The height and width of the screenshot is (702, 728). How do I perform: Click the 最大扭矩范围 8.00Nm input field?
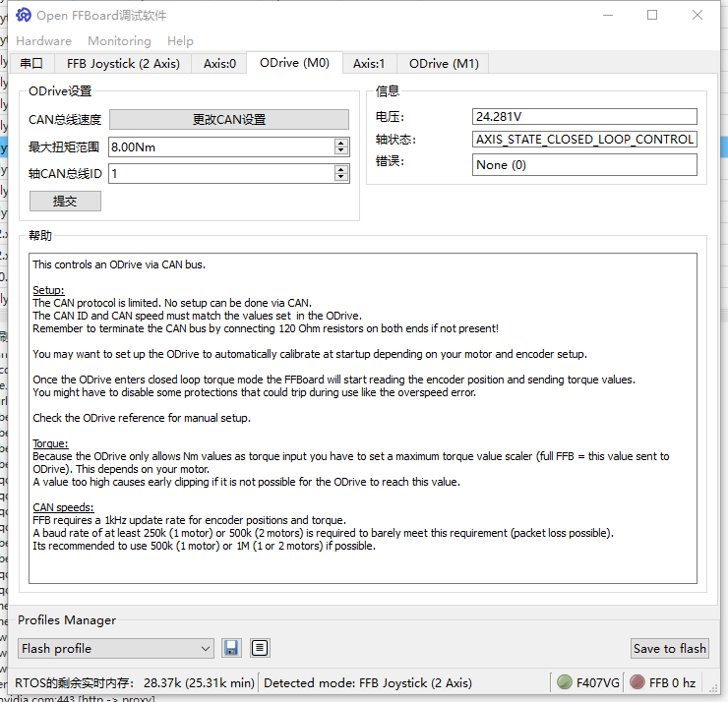point(220,146)
